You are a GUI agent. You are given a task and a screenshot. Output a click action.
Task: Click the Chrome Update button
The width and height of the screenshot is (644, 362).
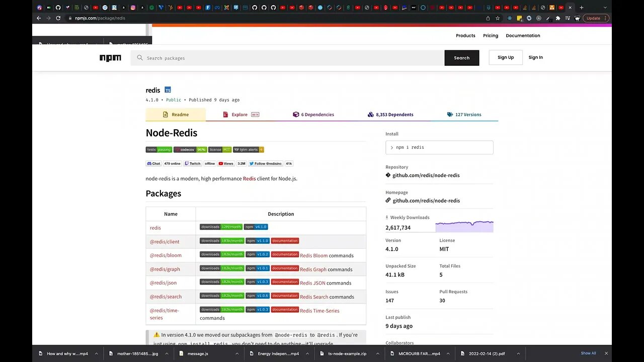click(x=596, y=18)
